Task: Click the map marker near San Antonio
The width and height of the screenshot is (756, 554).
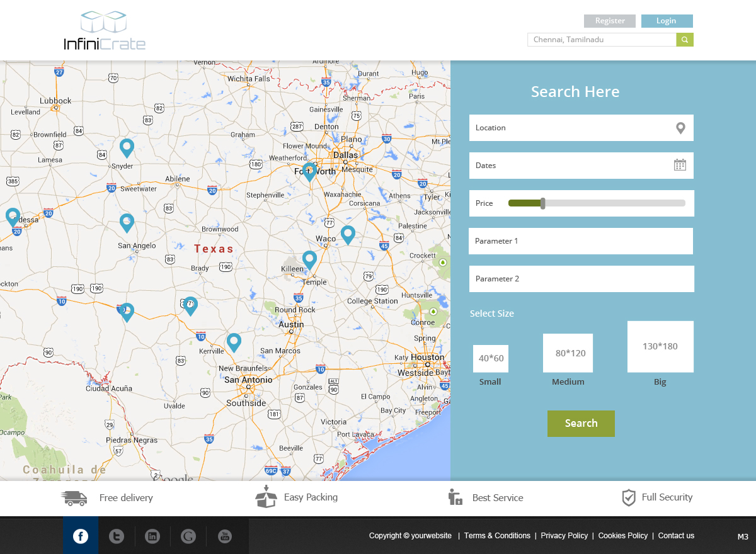Action: tap(234, 342)
